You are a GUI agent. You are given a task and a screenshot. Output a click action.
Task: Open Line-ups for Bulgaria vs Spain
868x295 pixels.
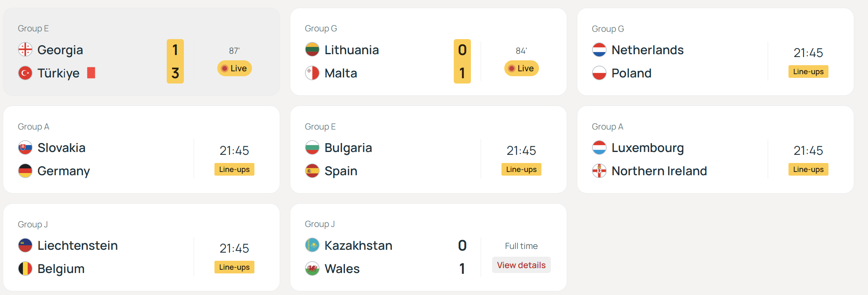tap(521, 170)
